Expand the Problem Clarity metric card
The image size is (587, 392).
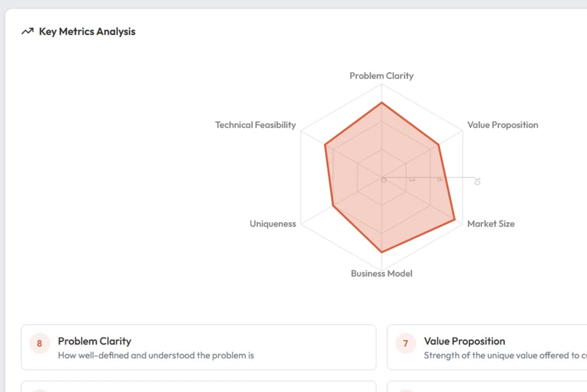197,347
